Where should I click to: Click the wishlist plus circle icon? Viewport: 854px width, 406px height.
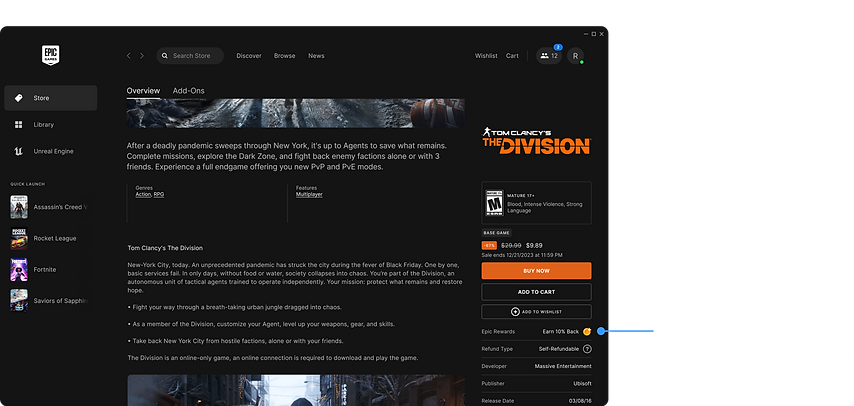515,312
